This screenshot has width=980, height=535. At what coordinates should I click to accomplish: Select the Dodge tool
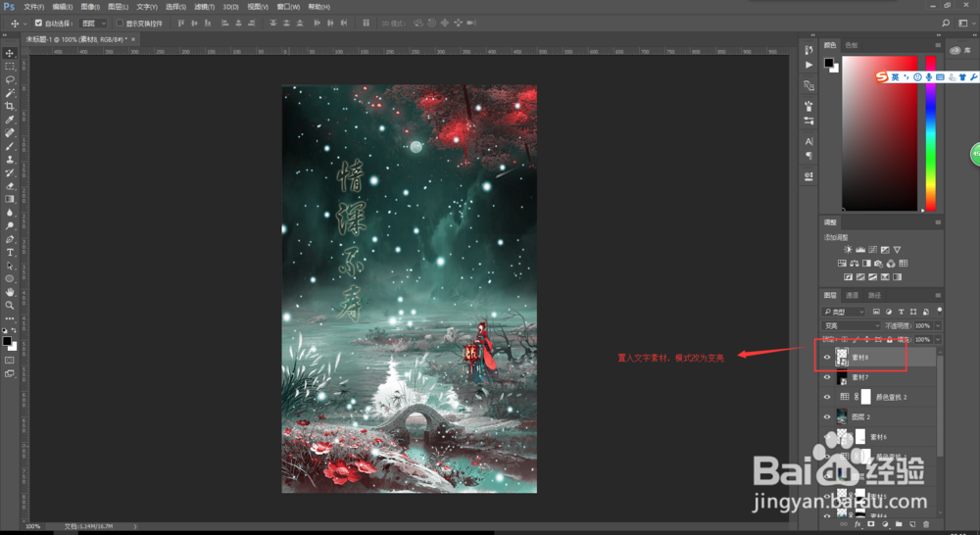[x=10, y=225]
